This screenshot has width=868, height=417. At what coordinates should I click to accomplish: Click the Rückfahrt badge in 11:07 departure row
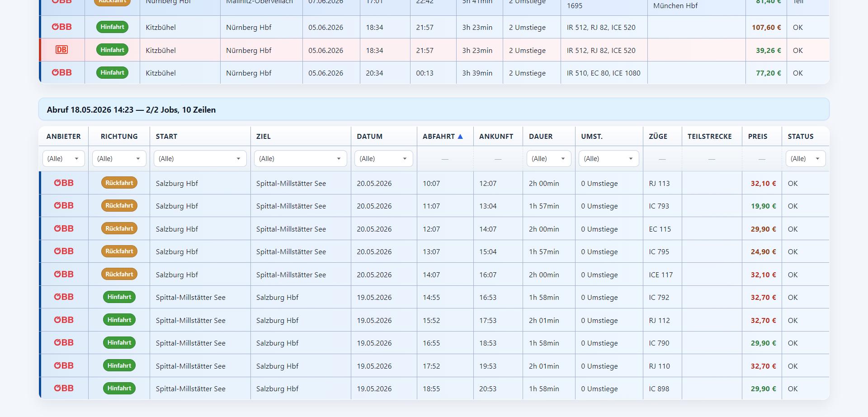(119, 205)
